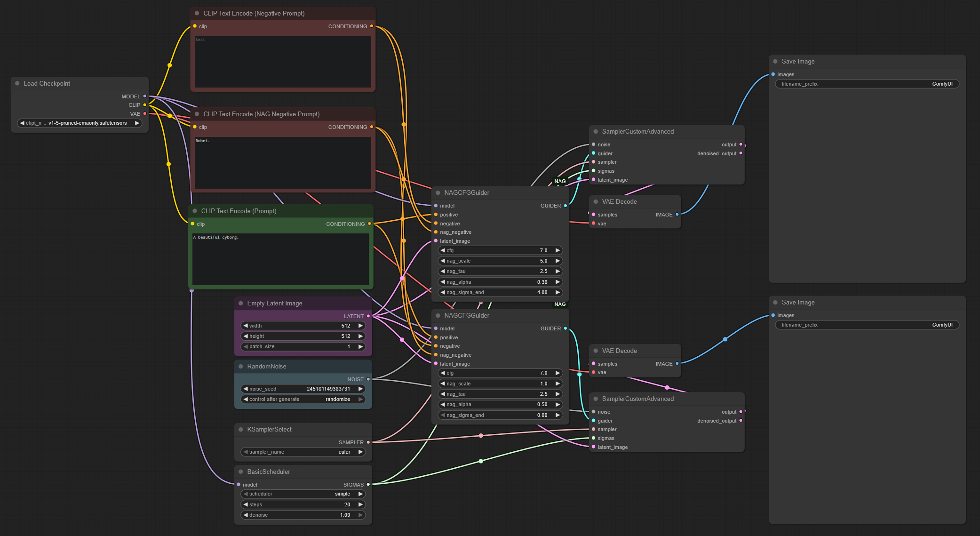Click the CLIP output socket on Load Checkpoint
Viewport: 980px width, 536px height.
pos(145,105)
